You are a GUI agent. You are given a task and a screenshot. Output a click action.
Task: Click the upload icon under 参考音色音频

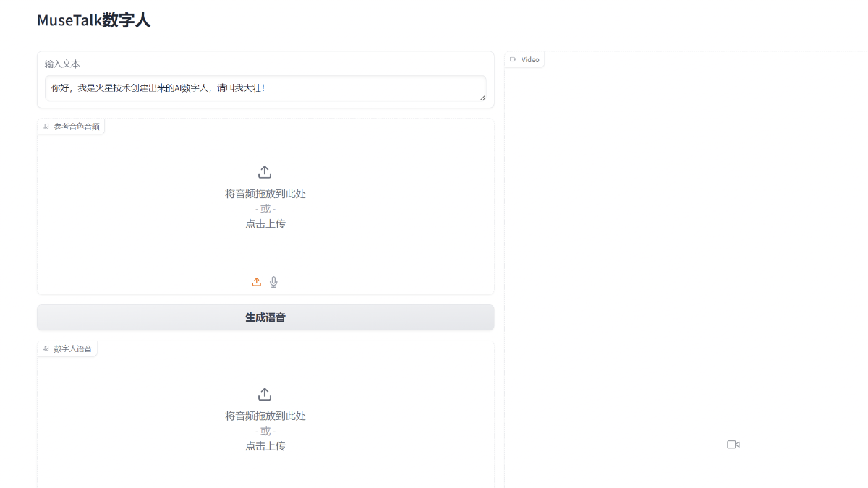(x=257, y=282)
